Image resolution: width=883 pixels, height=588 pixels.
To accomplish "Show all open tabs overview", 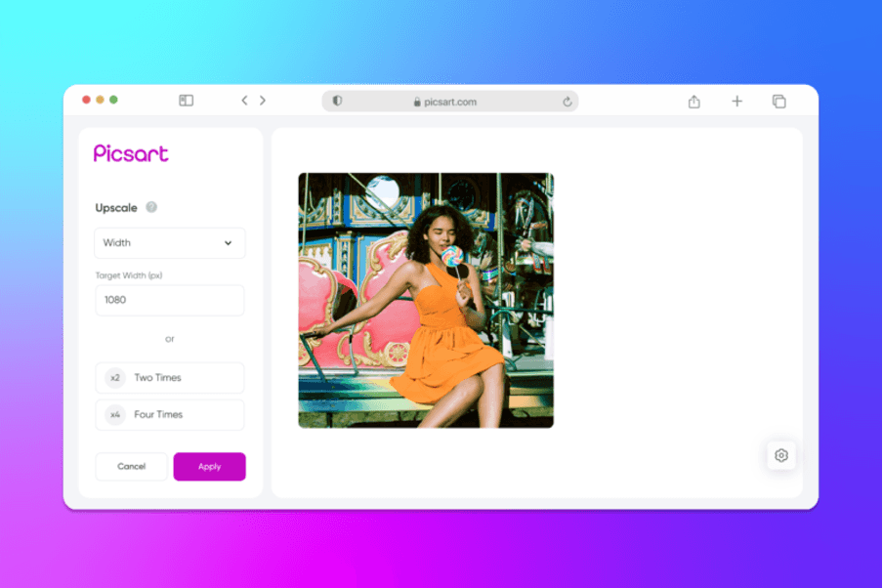I will point(778,101).
